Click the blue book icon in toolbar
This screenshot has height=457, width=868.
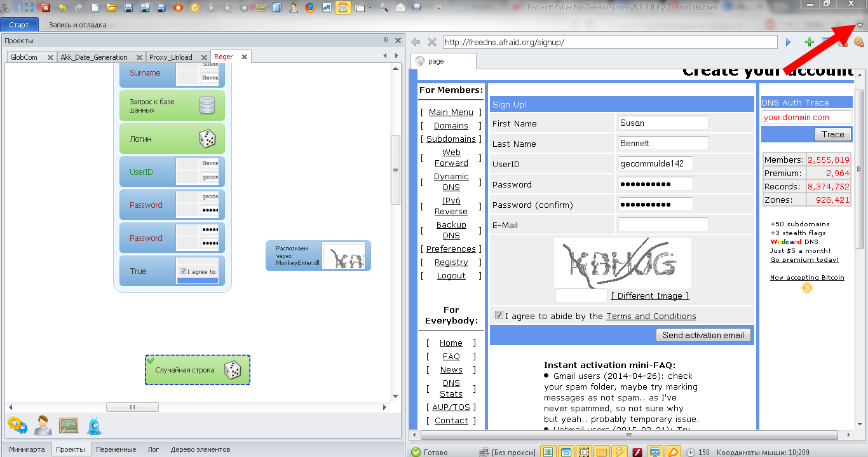(277, 8)
